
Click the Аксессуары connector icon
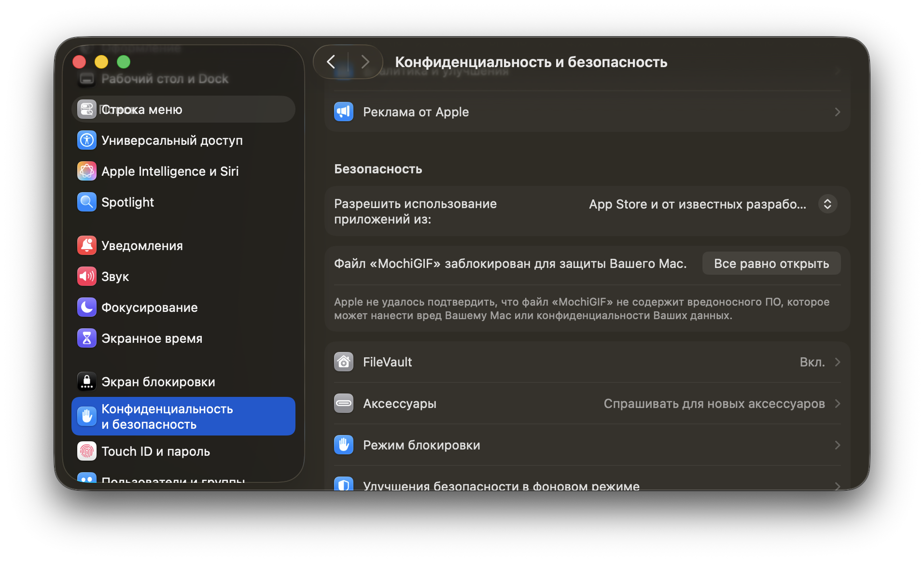click(x=344, y=404)
